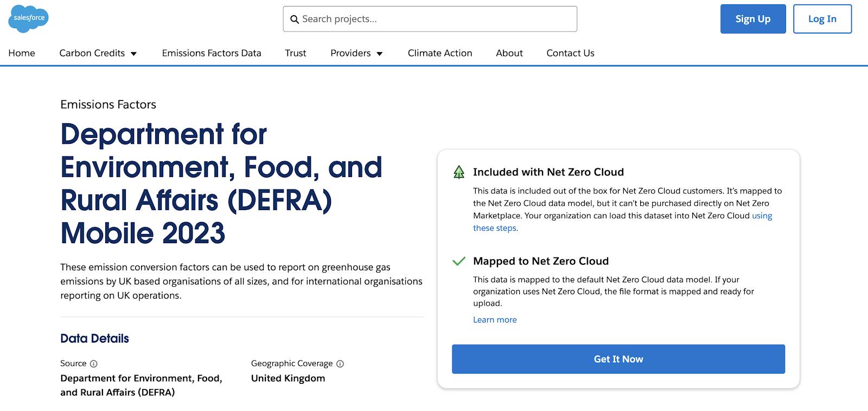Click the Geographic Coverage field label
Screen dimensions: 868x411
(x=292, y=364)
